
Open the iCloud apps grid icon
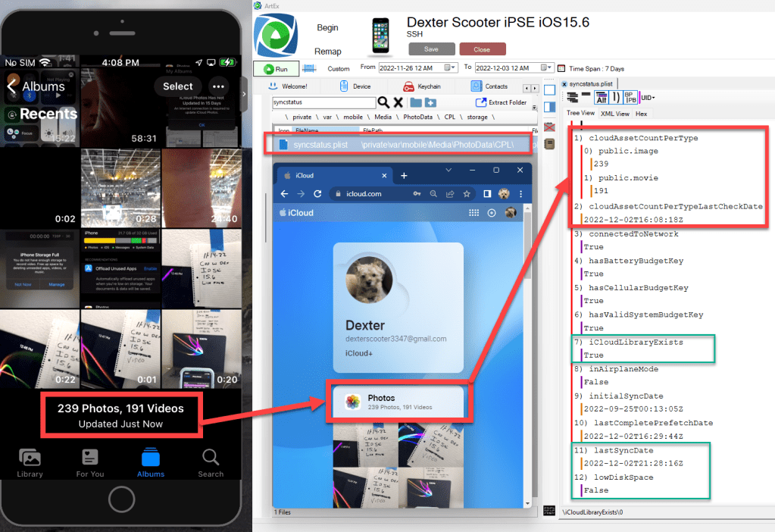(x=474, y=213)
